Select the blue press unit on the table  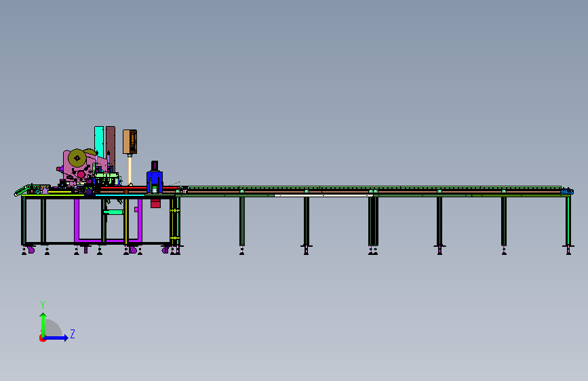point(155,182)
